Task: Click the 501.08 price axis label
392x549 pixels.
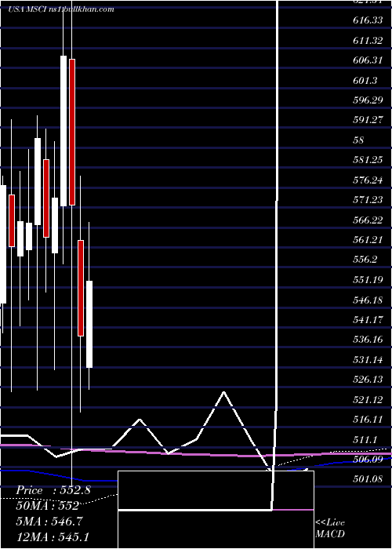Action: tap(368, 479)
